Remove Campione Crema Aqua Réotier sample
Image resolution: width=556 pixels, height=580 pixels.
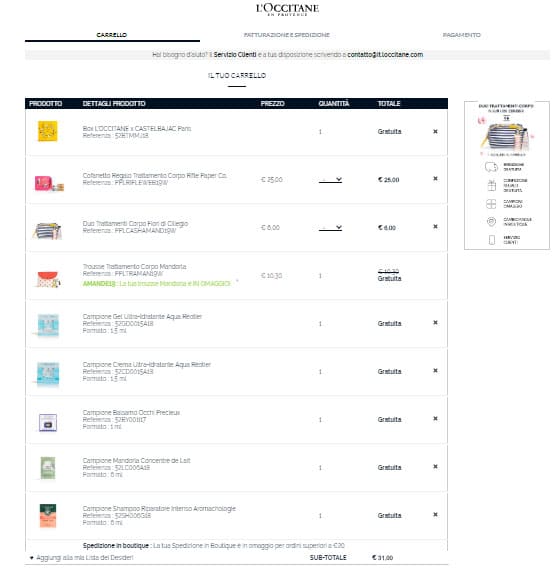pos(435,370)
